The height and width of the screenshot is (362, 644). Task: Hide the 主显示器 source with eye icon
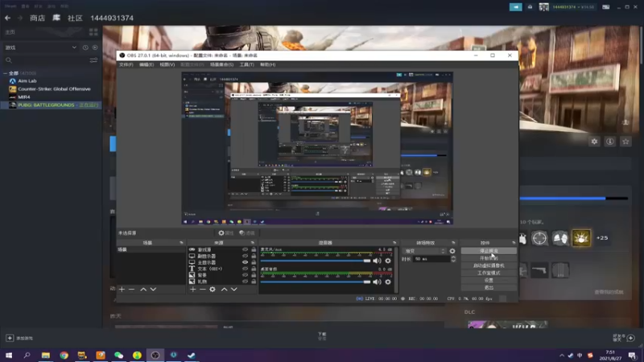[x=246, y=262]
